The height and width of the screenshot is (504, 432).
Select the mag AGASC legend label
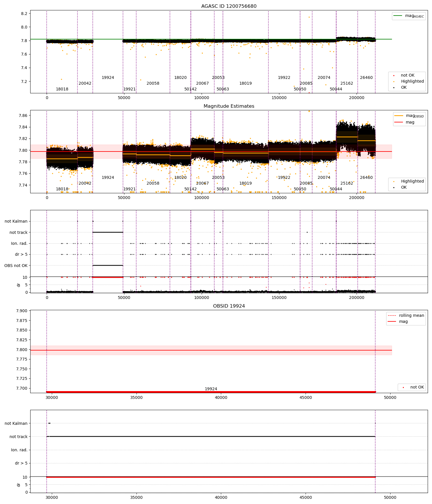(x=414, y=16)
